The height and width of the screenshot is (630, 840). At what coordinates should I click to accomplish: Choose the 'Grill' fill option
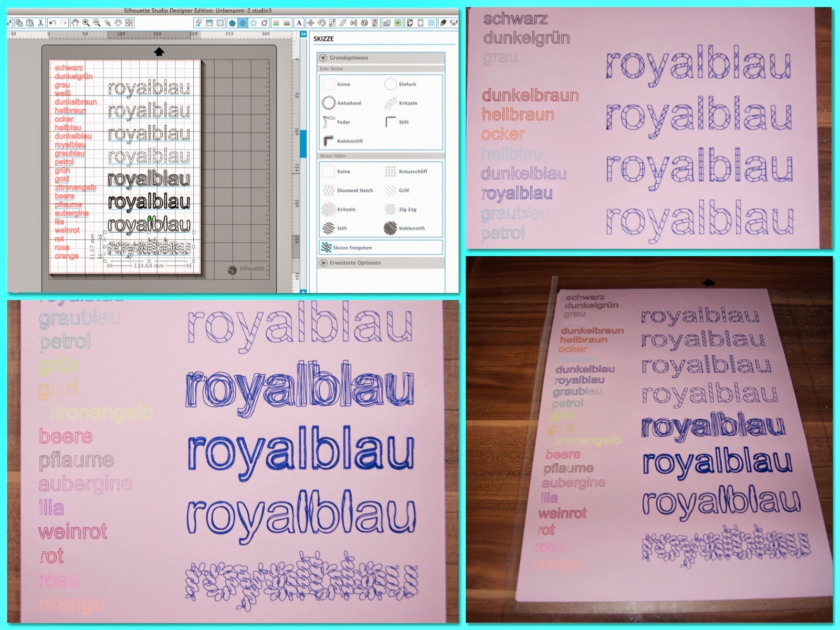(397, 190)
